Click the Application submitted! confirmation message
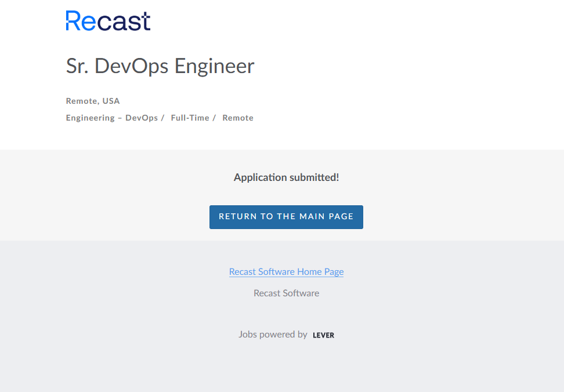Screen dimensions: 564x392 pos(286,177)
